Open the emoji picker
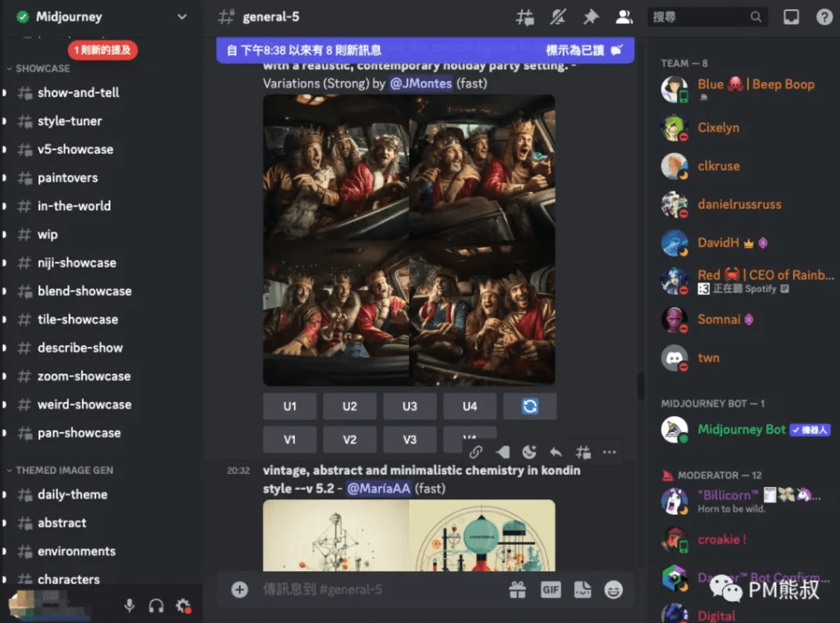The image size is (840, 623). click(x=613, y=590)
